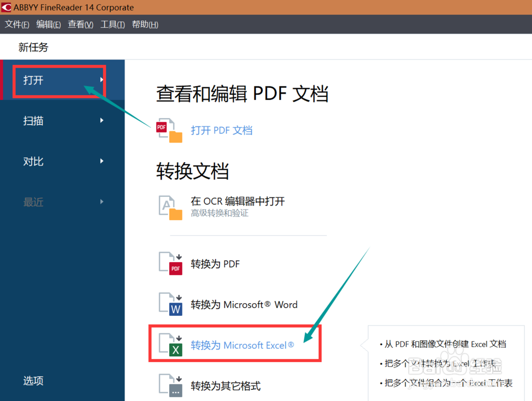Open the 文件 menu
The image size is (532, 401).
16,24
